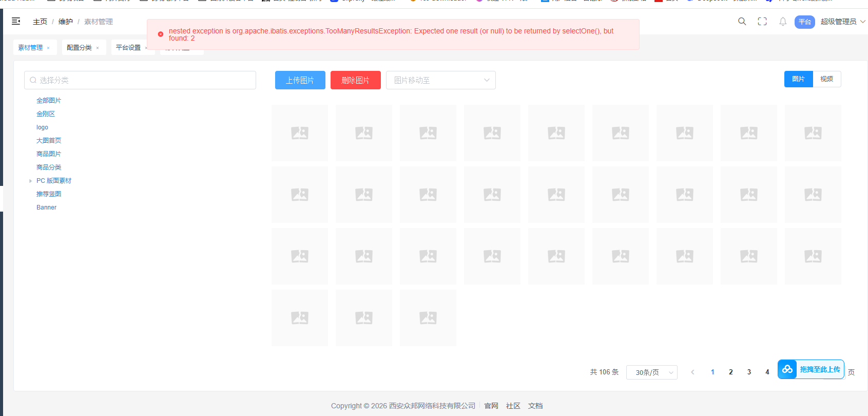The height and width of the screenshot is (416, 868).
Task: Open the 超级管理员 user dropdown
Action: click(x=843, y=22)
